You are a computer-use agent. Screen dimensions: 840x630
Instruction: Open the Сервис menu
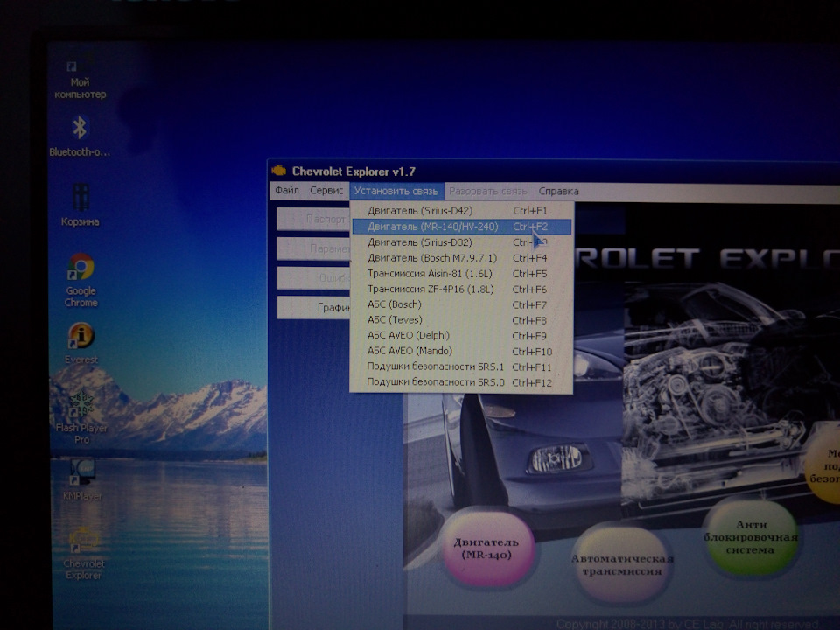326,191
